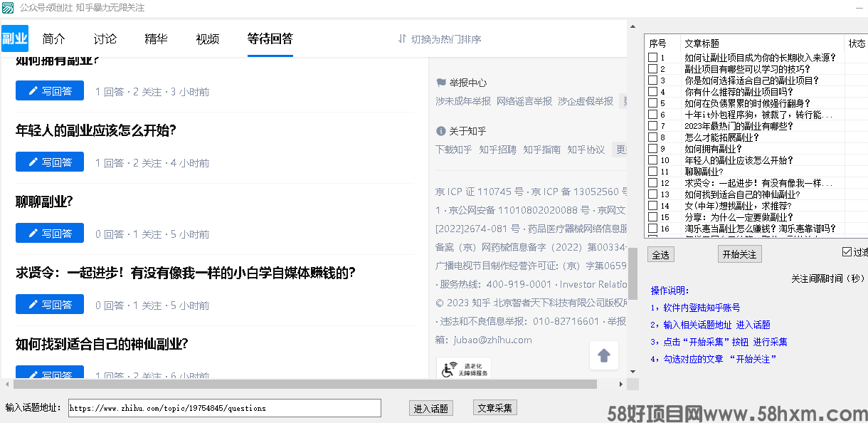Select row 淘乐惠当副业怎么赚钱?
The image size is (868, 423).
(760, 229)
